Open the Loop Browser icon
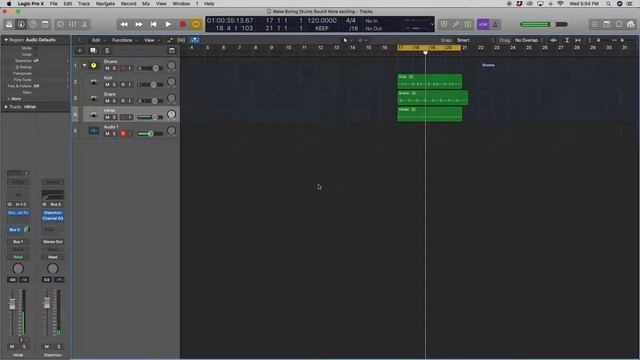 619,24
